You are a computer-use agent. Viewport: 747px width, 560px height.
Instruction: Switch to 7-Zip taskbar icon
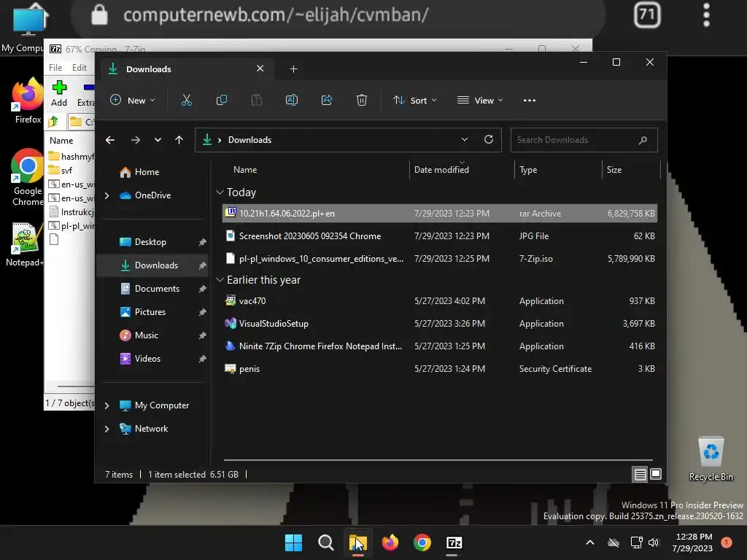click(x=454, y=542)
